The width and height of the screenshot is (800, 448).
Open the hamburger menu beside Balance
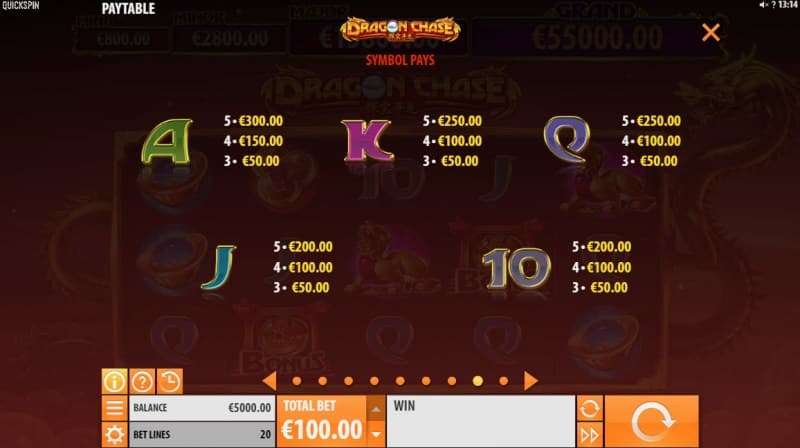114,408
